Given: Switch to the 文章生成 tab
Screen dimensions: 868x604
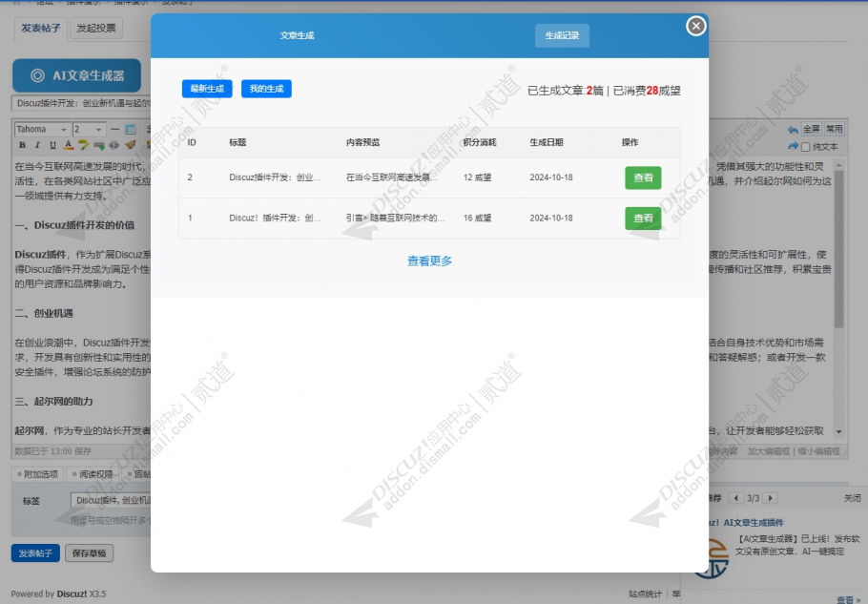Looking at the screenshot, I should 297,35.
